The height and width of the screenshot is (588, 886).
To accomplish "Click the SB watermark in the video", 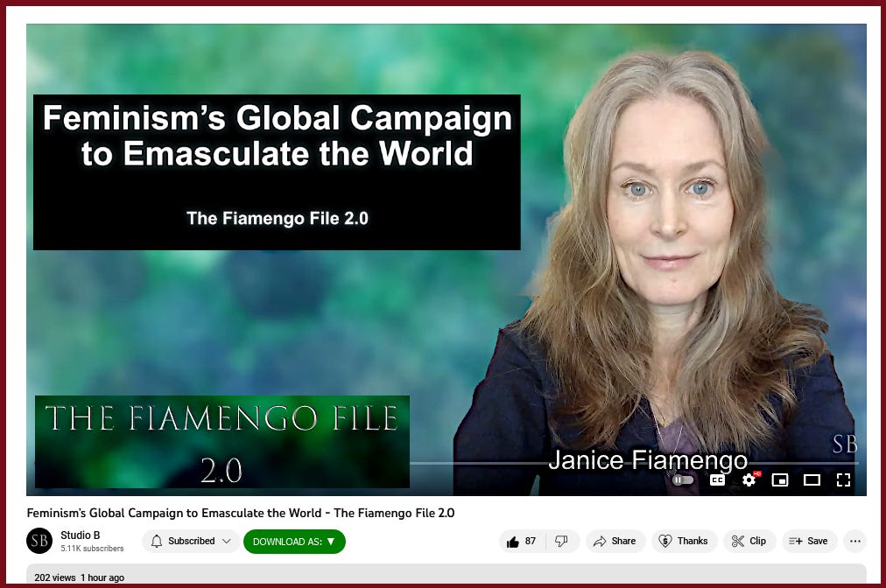I will [845, 444].
